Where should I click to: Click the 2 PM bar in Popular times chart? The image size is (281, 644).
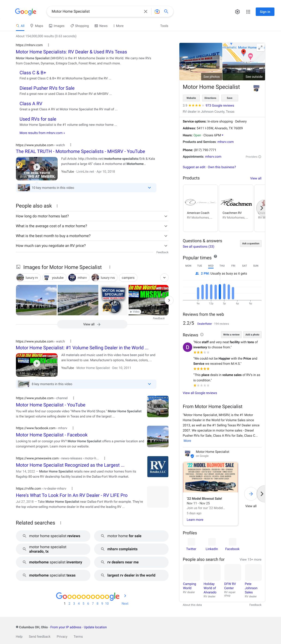(x=220, y=292)
